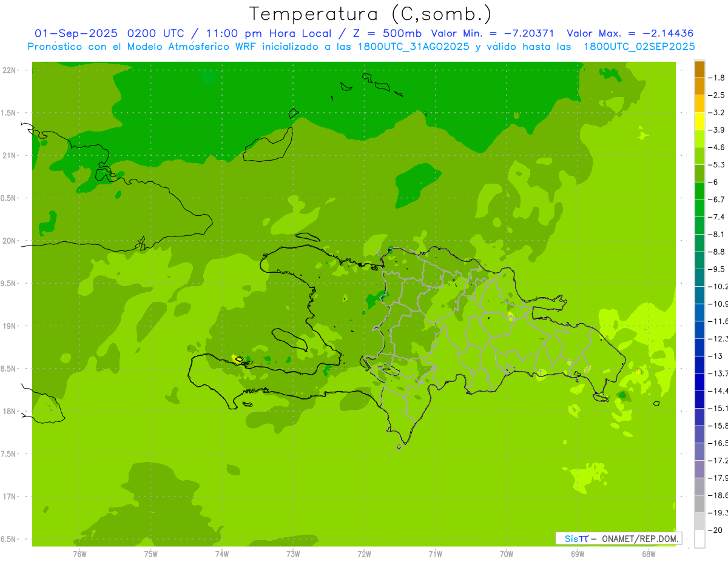Image resolution: width=728 pixels, height=562 pixels.
Task: Click the valid-until time "1800UTC_02SEP2025"
Action: click(x=639, y=47)
